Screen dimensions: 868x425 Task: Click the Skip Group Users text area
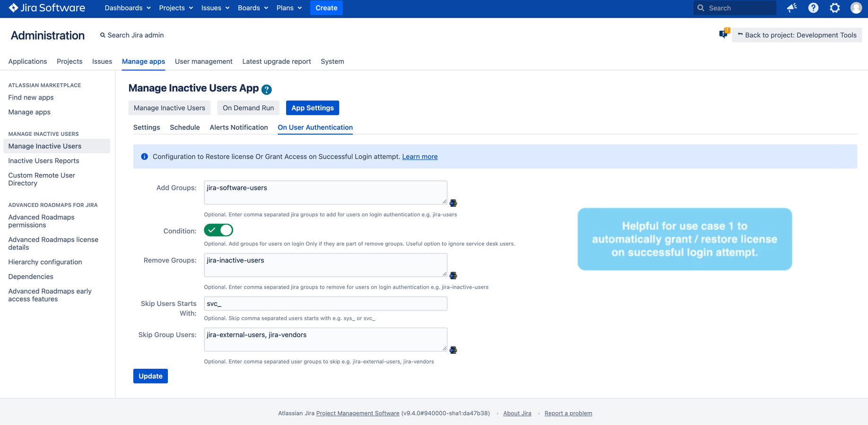(x=326, y=340)
